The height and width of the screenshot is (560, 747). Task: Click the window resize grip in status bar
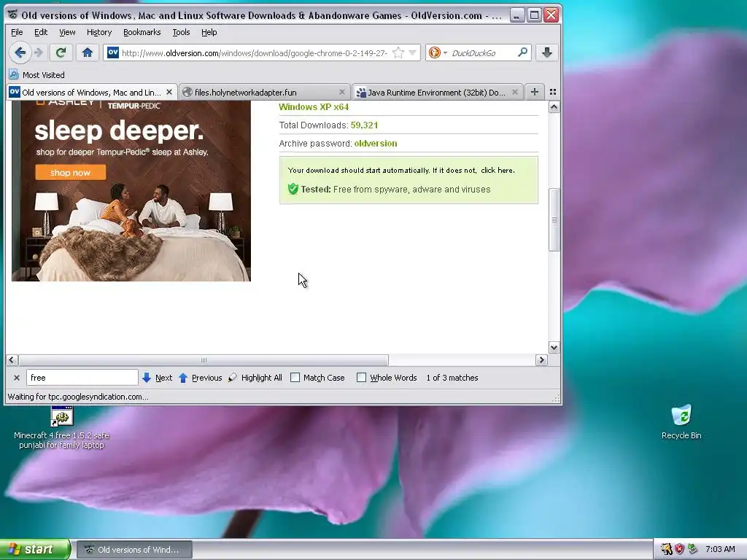(x=556, y=399)
